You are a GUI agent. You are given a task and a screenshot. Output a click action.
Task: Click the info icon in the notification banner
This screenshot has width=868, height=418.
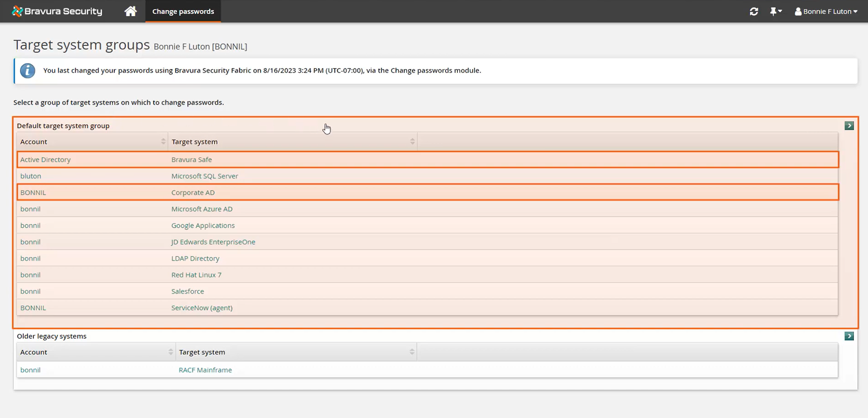[28, 70]
